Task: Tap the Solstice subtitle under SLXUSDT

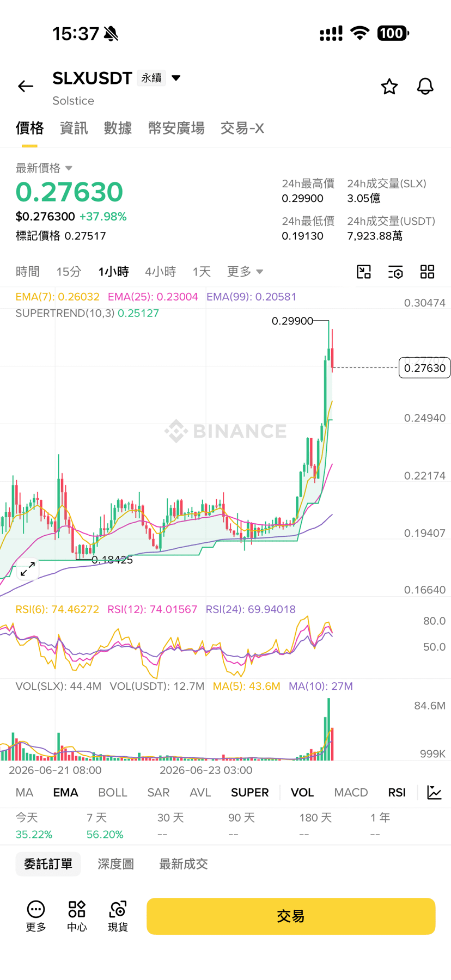Action: (x=73, y=101)
